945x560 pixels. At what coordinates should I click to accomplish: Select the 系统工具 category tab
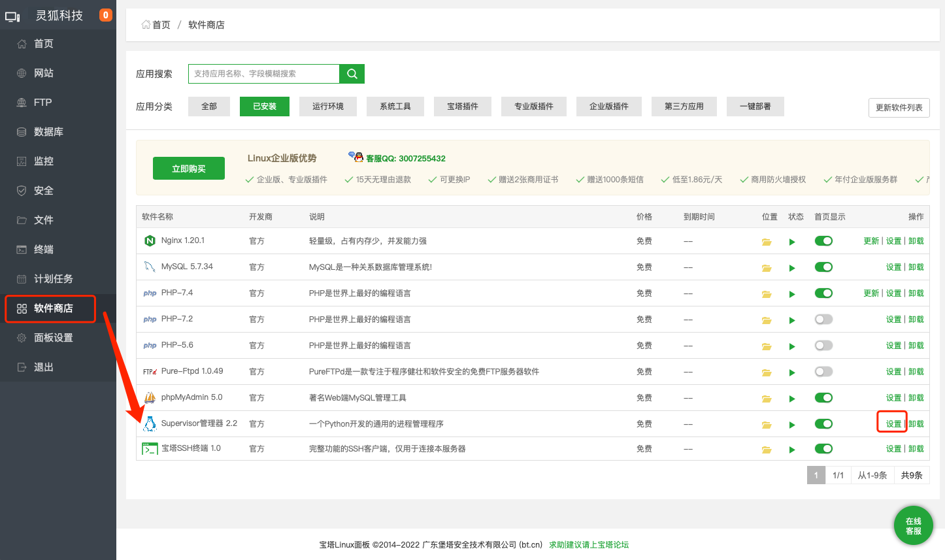395,107
